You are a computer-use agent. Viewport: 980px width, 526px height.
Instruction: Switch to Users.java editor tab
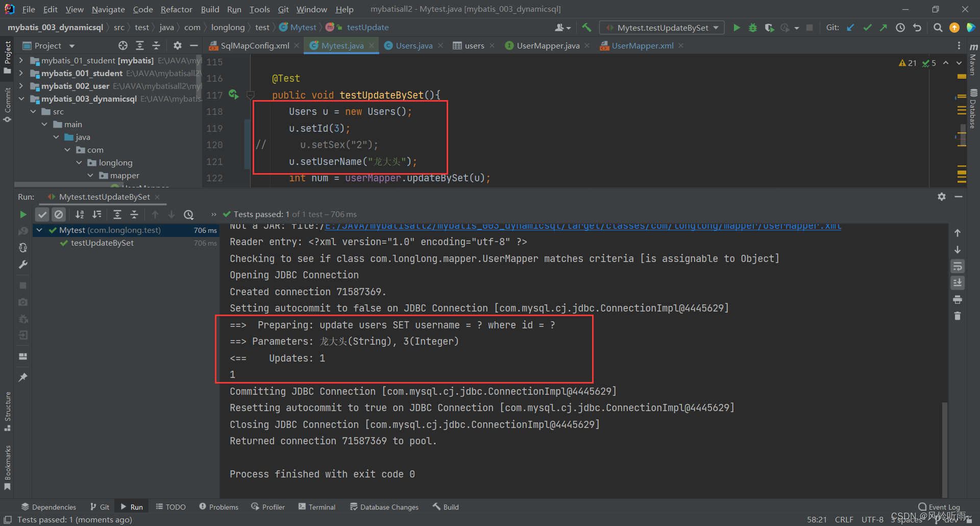tap(414, 45)
